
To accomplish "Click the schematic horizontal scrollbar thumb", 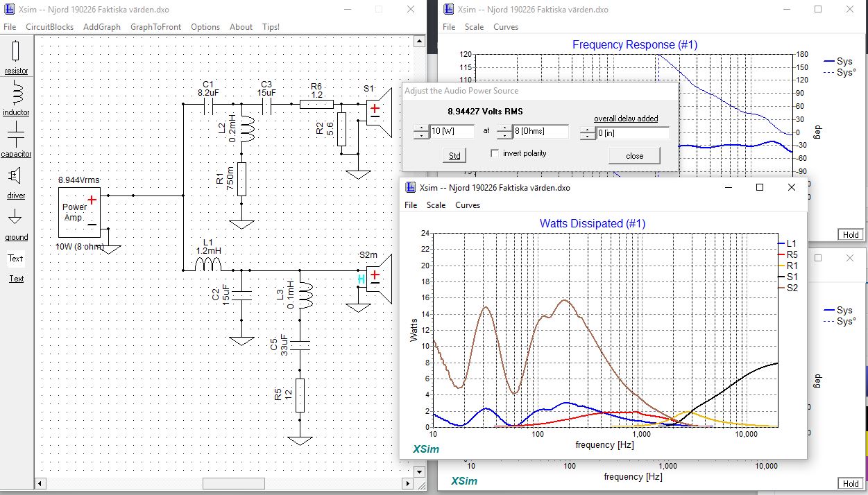I will pyautogui.click(x=233, y=483).
